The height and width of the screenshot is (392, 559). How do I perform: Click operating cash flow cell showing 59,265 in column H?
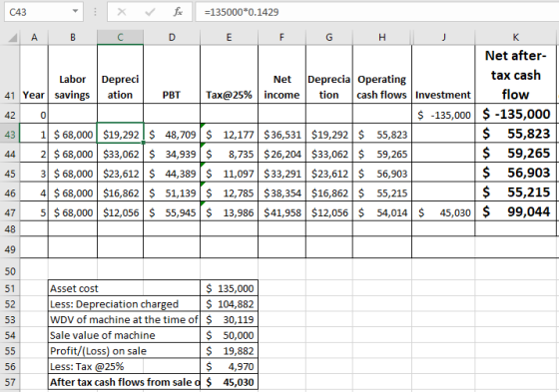[382, 154]
